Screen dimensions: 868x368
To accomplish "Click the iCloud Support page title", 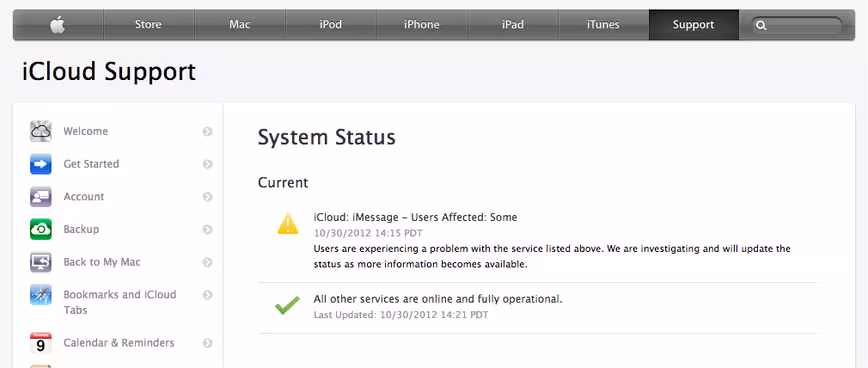I will coord(109,72).
